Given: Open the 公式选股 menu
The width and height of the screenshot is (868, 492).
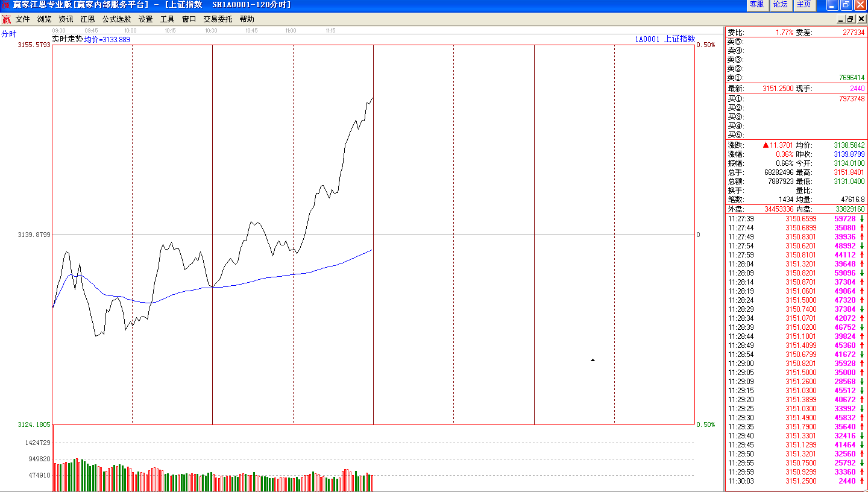Looking at the screenshot, I should 116,19.
